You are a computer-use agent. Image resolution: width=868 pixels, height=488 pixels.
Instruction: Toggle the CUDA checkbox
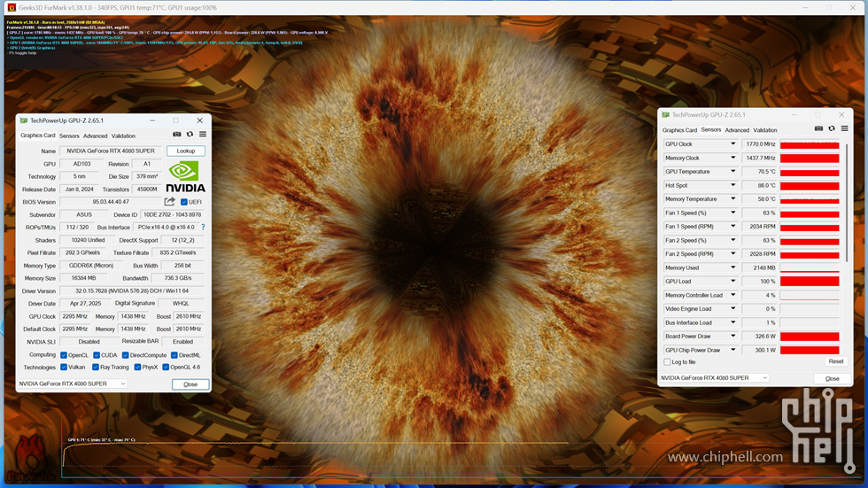tap(97, 355)
